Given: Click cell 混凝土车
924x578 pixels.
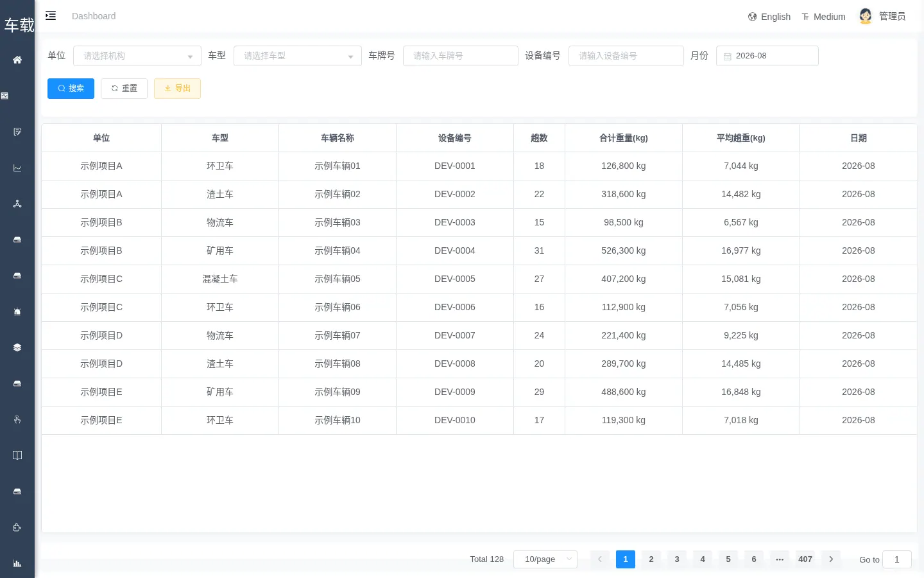Looking at the screenshot, I should (220, 279).
